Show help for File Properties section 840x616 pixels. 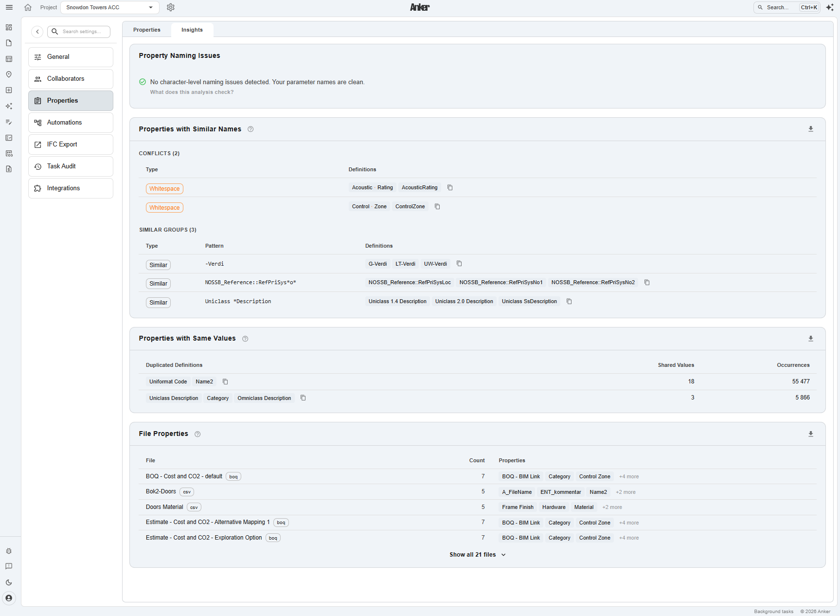pos(197,434)
